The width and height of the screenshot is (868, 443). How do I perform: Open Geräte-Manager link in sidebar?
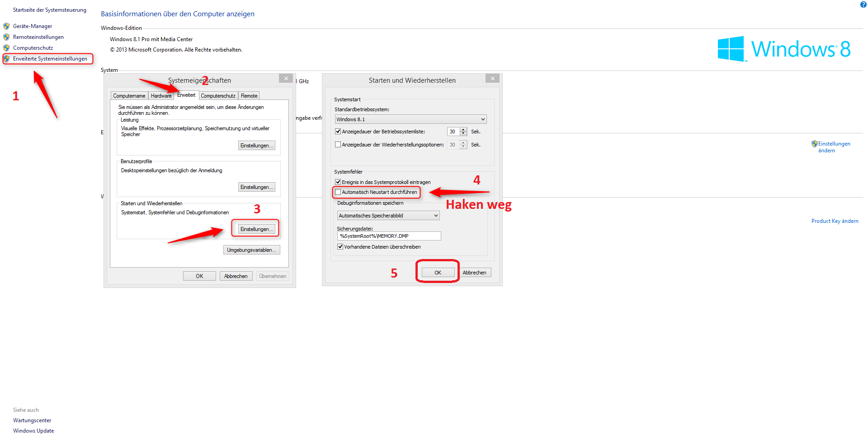[33, 26]
